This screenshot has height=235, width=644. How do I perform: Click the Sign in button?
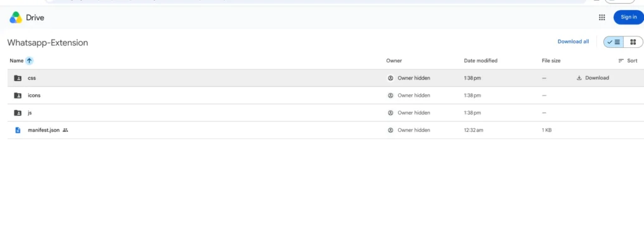click(628, 17)
